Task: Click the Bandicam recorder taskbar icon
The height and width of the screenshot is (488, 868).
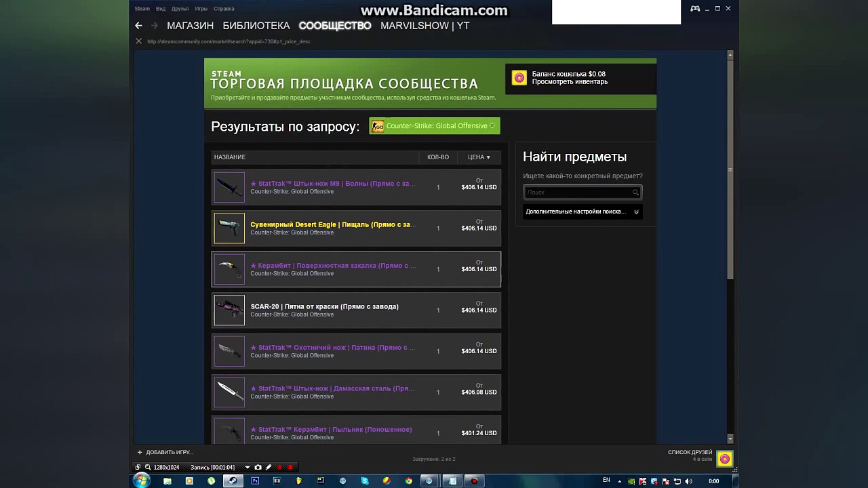Action: (x=474, y=481)
